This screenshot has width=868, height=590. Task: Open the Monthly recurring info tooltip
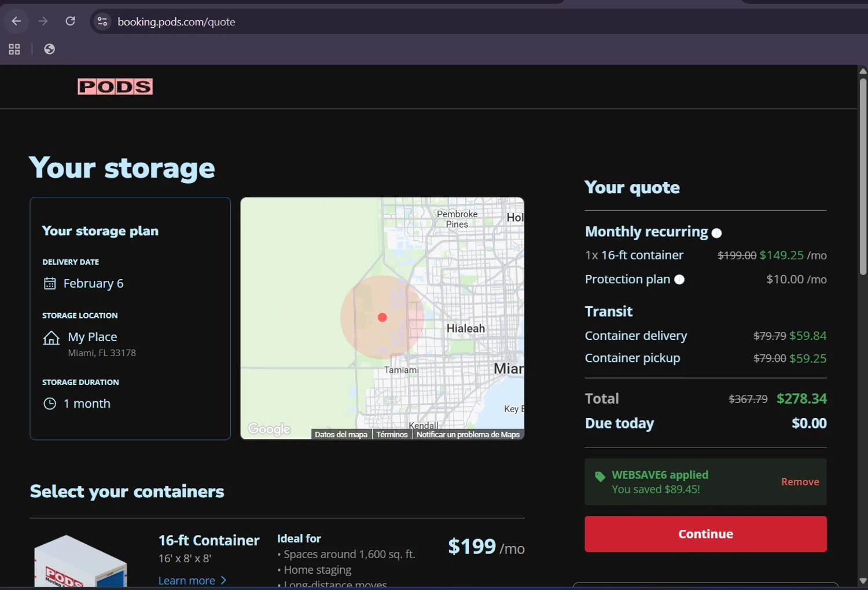[716, 233]
